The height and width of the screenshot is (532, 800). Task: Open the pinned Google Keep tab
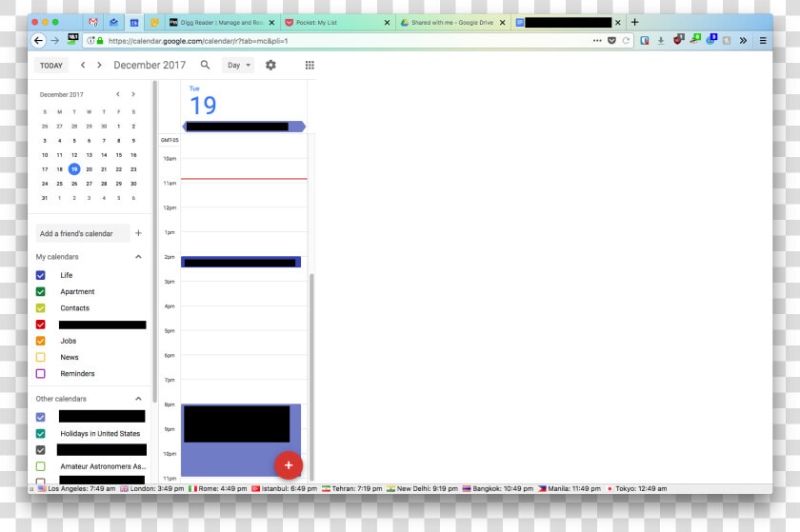point(154,23)
